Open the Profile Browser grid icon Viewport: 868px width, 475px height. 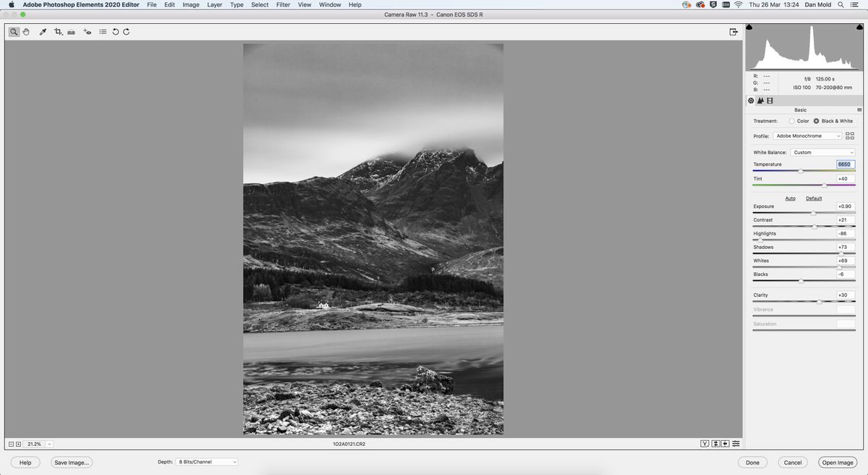[850, 135]
